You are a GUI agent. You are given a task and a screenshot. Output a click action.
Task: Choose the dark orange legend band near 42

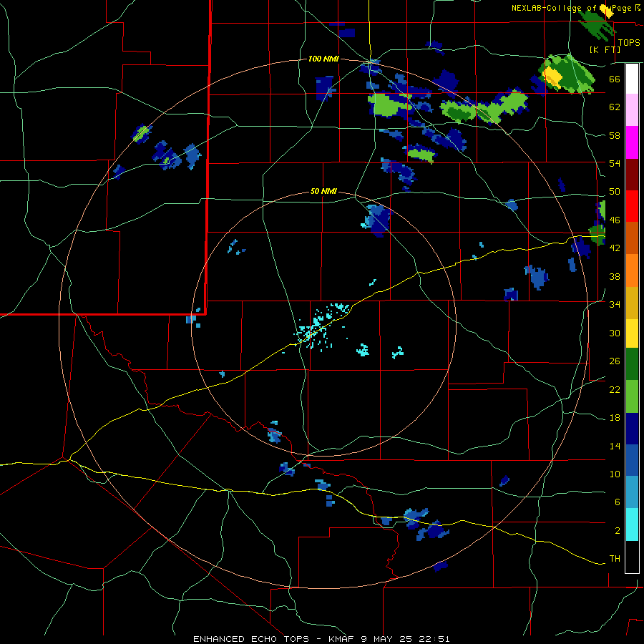pyautogui.click(x=632, y=238)
